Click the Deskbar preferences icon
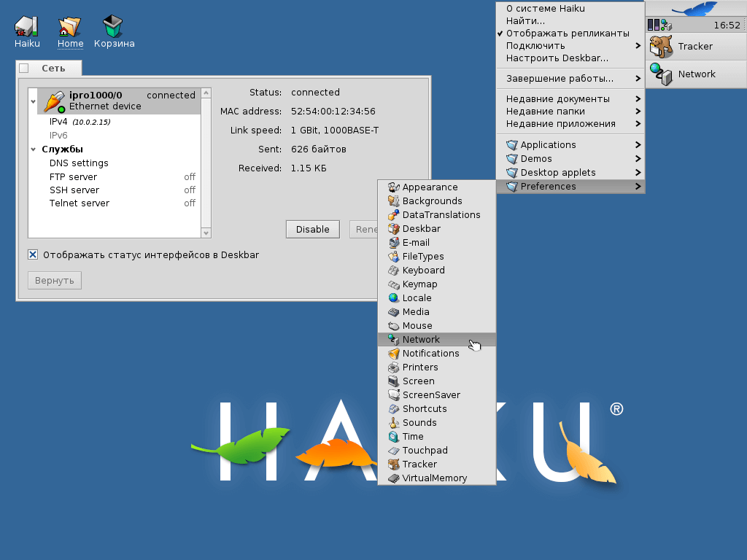This screenshot has height=560, width=747. point(393,228)
